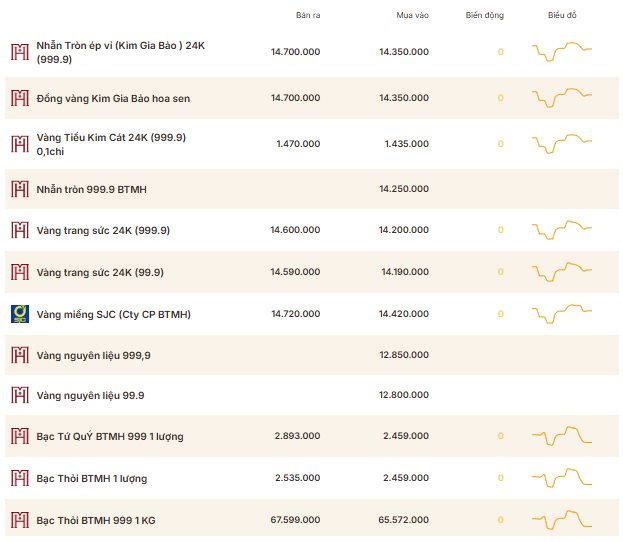Click logo beside Vàng Tiểu Kim Cát 24K
This screenshot has height=542, width=623.
coord(20,144)
